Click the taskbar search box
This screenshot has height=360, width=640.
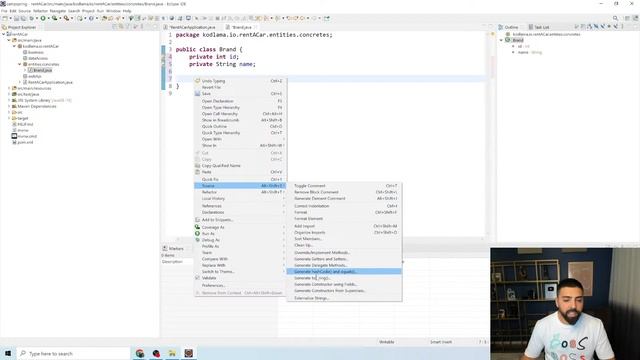(73, 353)
